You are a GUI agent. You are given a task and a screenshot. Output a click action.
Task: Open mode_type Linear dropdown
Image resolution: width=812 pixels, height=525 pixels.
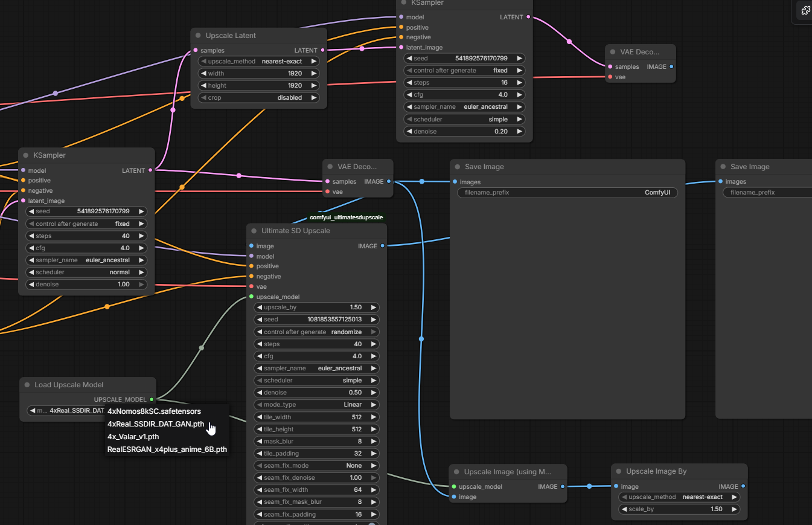tap(317, 405)
